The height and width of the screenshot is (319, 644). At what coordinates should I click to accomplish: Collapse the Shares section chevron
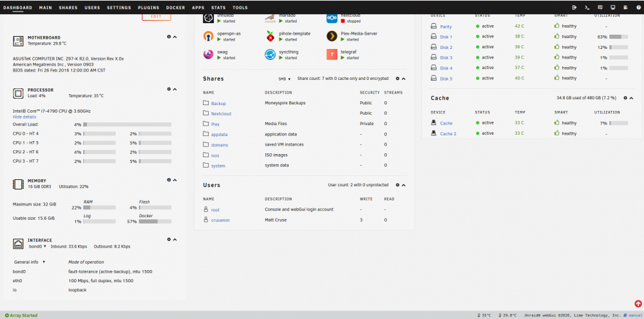point(403,78)
